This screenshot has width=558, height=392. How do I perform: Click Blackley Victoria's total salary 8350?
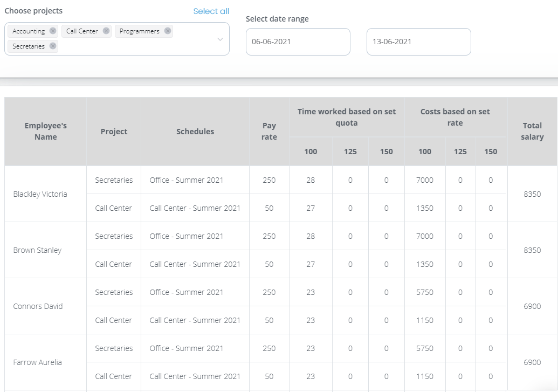click(532, 194)
